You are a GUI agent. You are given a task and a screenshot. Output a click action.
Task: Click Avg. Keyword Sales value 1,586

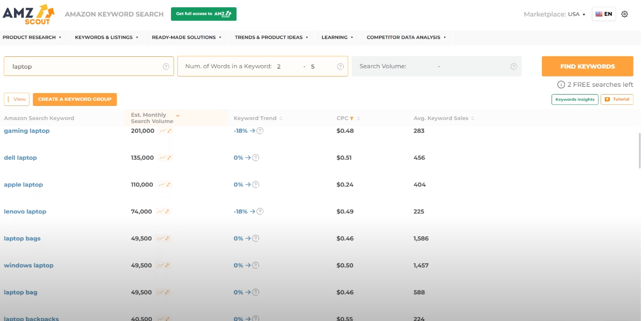click(421, 238)
